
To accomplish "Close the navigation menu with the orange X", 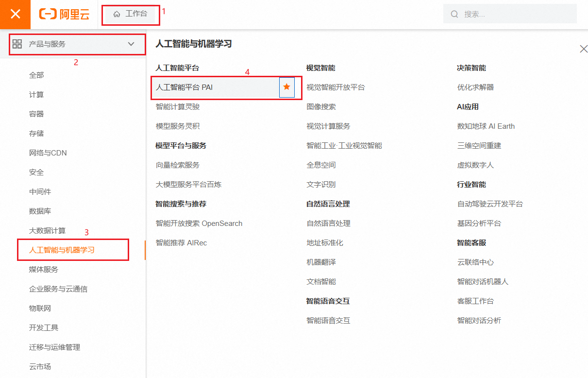I will 16,14.
